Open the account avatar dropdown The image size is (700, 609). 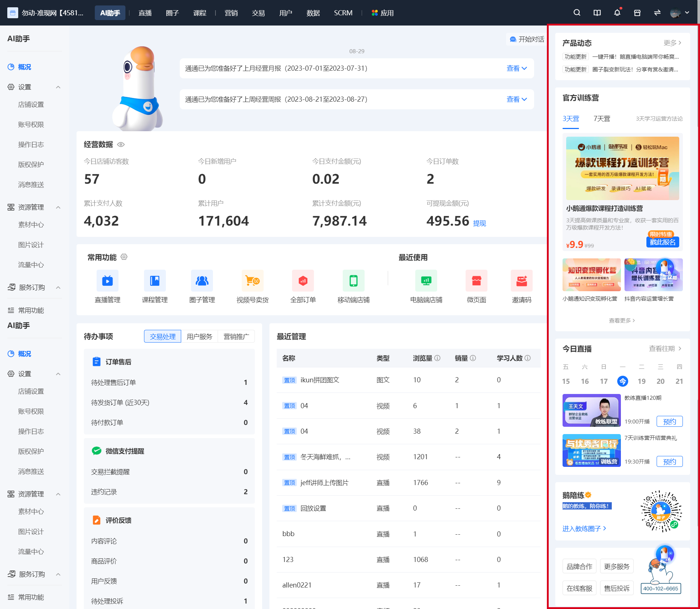(x=680, y=13)
